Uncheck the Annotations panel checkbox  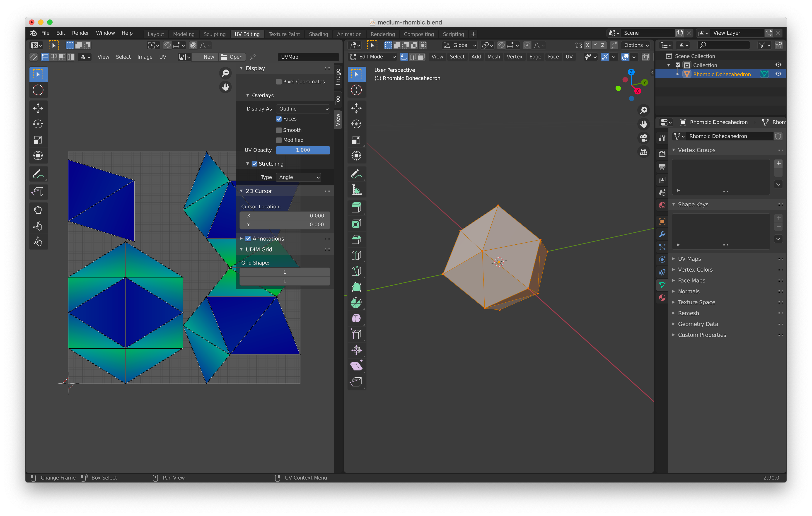click(248, 239)
